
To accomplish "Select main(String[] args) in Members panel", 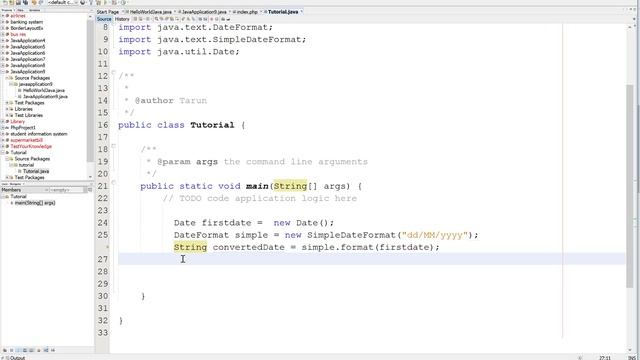I will (x=35, y=202).
